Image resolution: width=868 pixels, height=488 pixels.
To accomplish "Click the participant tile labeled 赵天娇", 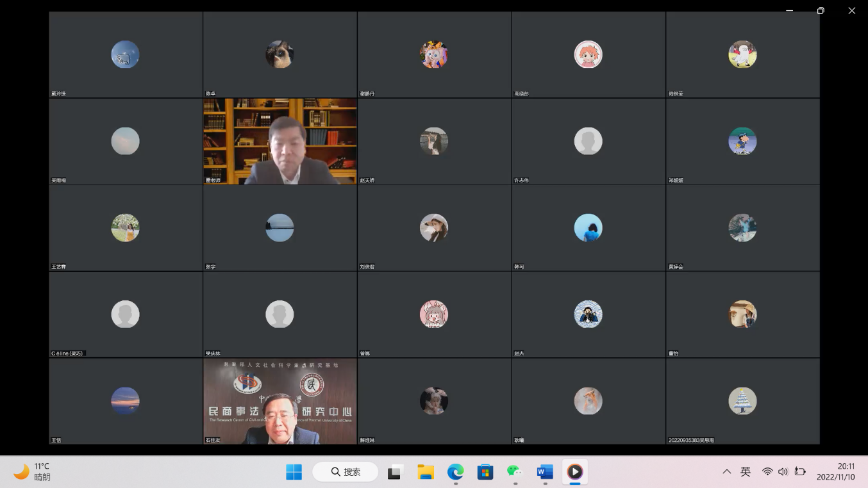I will [x=434, y=142].
